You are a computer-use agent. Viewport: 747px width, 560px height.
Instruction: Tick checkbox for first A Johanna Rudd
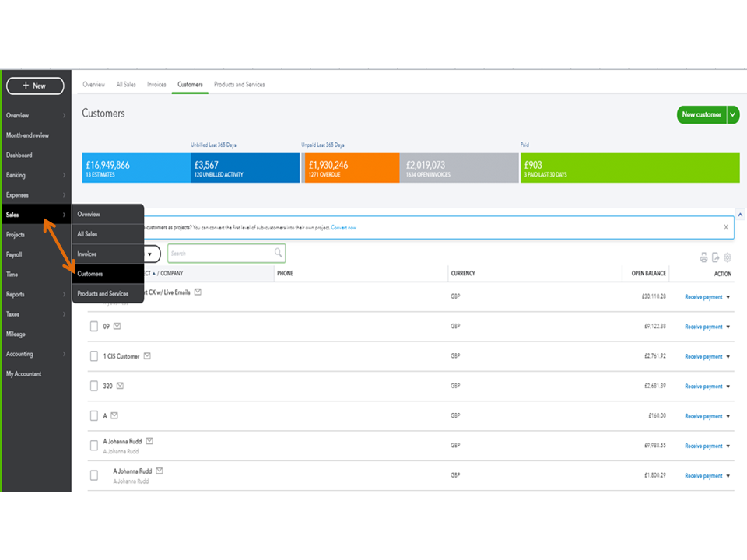[94, 446]
